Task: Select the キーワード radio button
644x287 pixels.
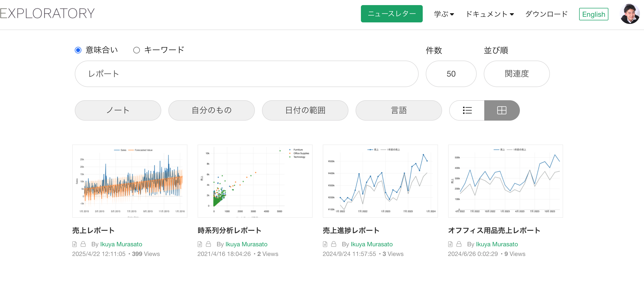Action: coord(137,50)
